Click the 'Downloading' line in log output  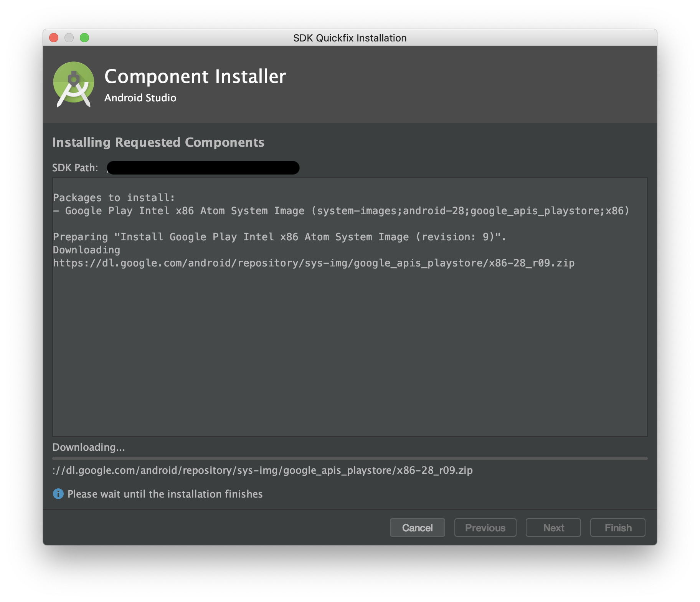click(x=87, y=250)
